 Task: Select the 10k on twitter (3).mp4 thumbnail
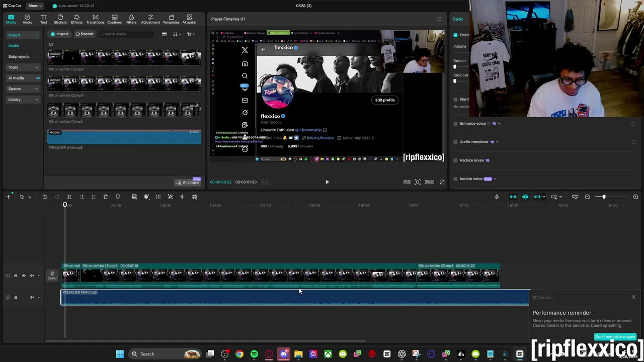click(x=124, y=57)
